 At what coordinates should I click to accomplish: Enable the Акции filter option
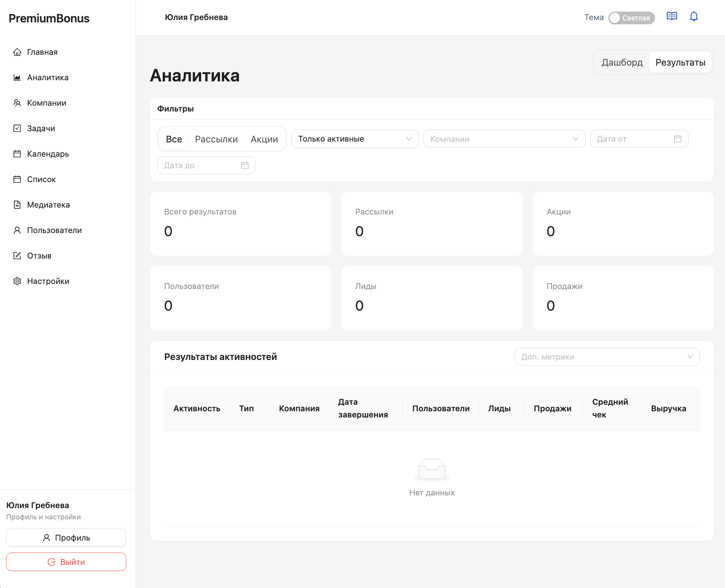click(264, 139)
